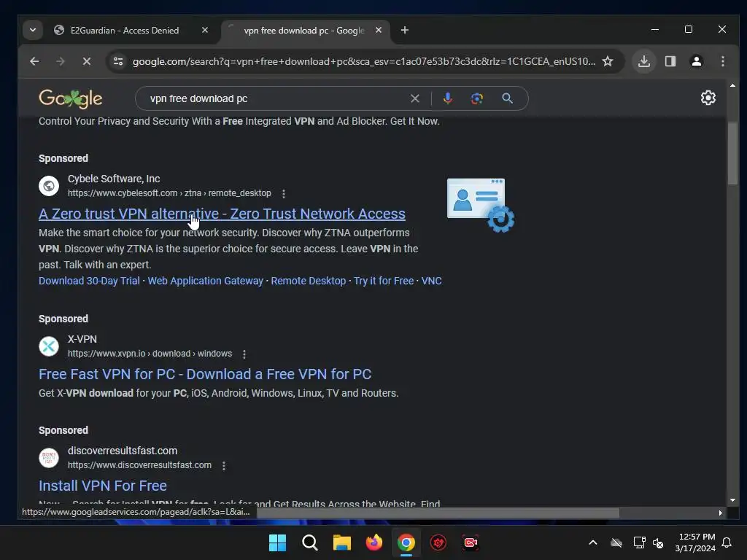
Task: Open the red gear app in taskbar
Action: point(438,542)
